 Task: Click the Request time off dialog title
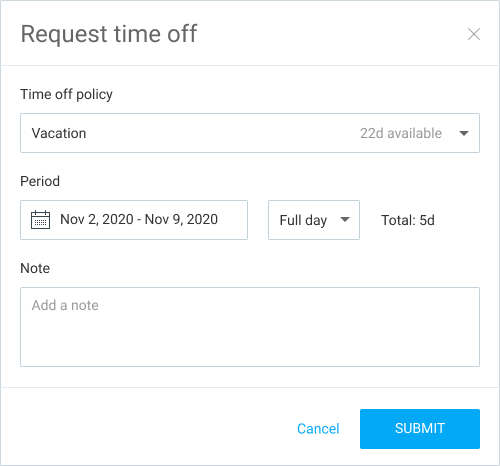(x=109, y=34)
